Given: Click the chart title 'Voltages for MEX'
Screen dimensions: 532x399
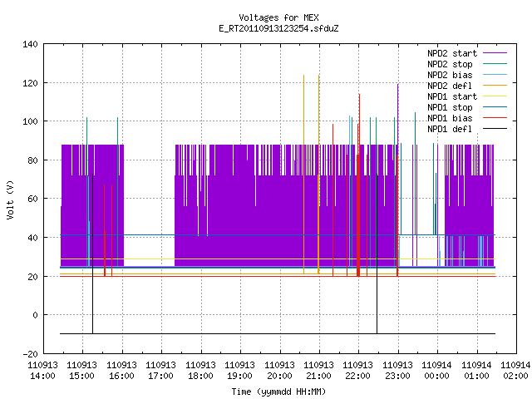Looking at the screenshot, I should [x=278, y=17].
